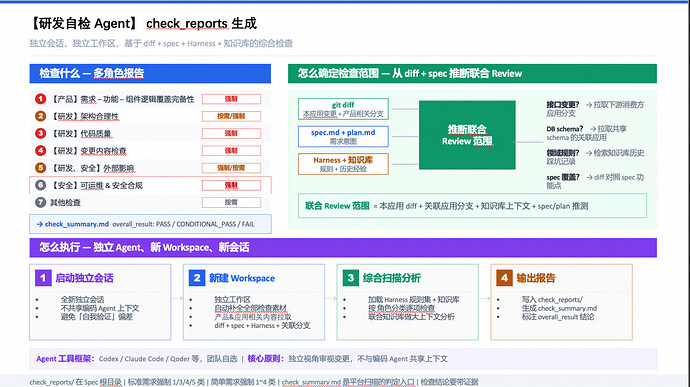Click the 接口变更? question text
This screenshot has height=387, width=690.
[563, 105]
